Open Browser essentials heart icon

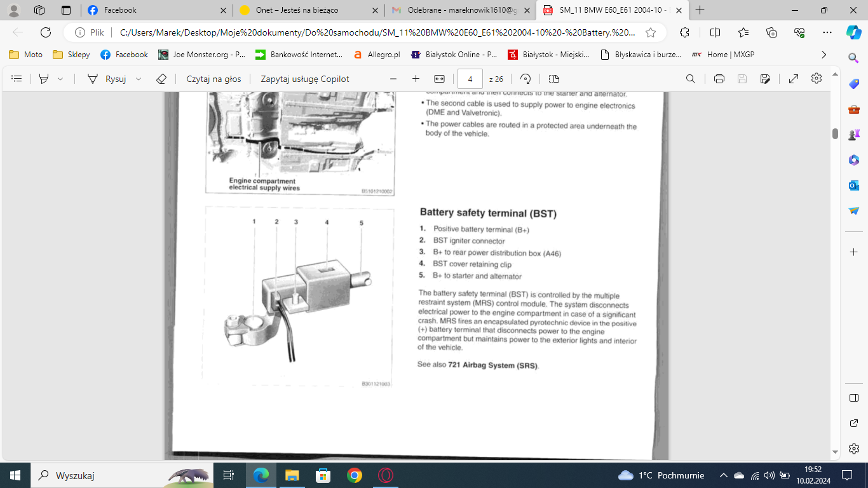coord(799,32)
